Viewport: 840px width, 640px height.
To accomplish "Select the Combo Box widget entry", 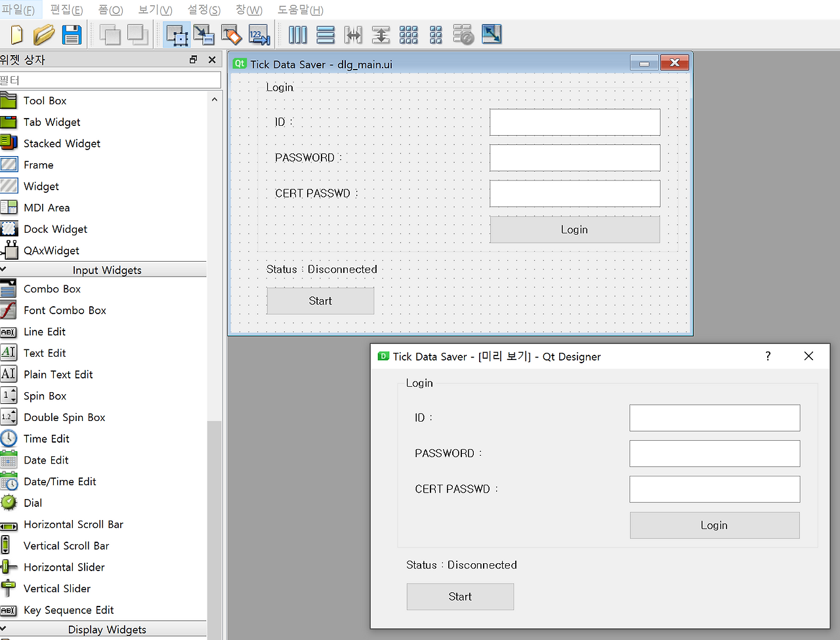I will point(52,289).
